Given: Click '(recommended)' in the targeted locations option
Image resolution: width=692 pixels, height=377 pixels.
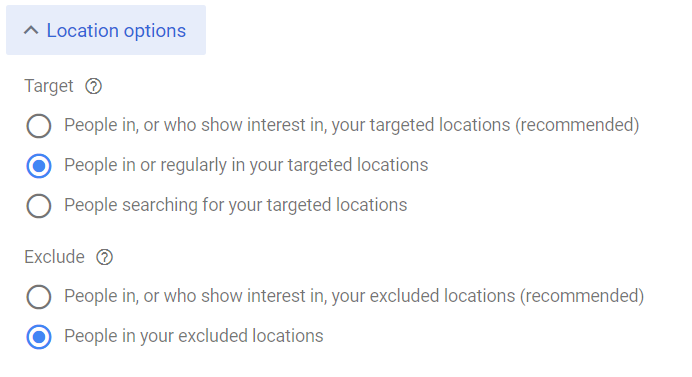Looking at the screenshot, I should [x=577, y=125].
